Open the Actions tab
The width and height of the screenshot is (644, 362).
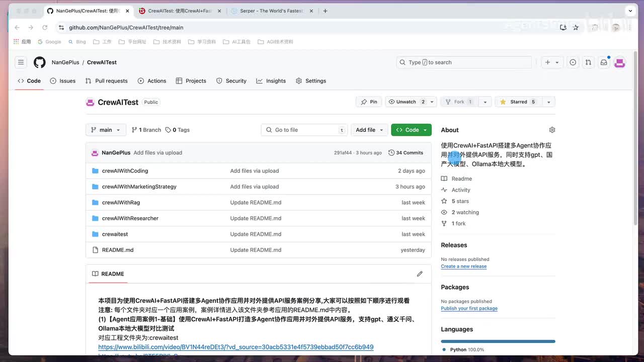(x=152, y=81)
